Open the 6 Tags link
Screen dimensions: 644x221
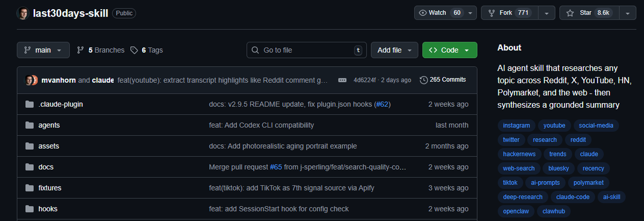tap(147, 50)
